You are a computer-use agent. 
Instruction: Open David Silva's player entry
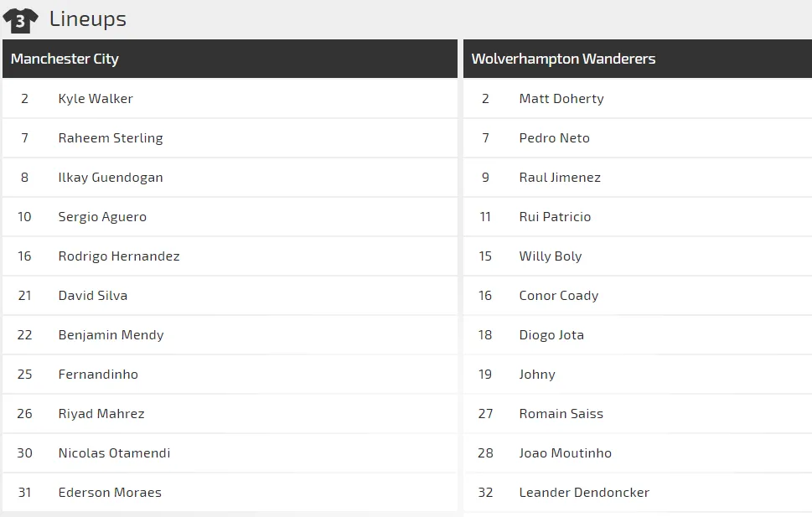(x=93, y=296)
